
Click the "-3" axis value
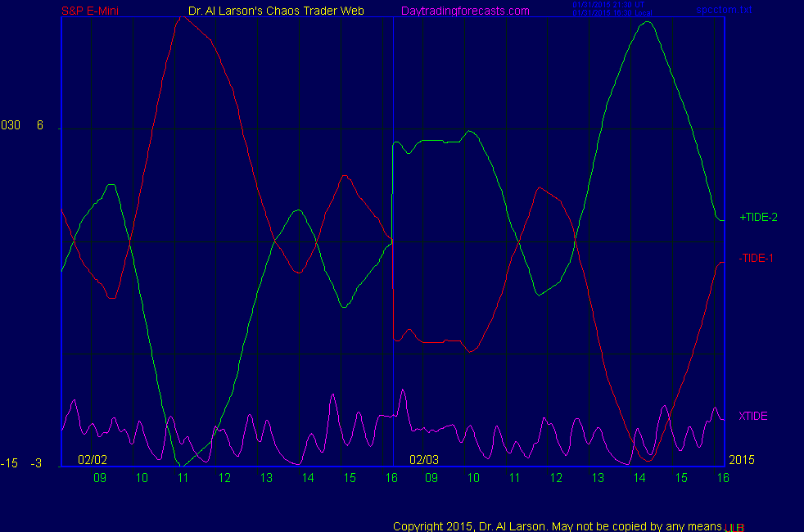click(36, 464)
